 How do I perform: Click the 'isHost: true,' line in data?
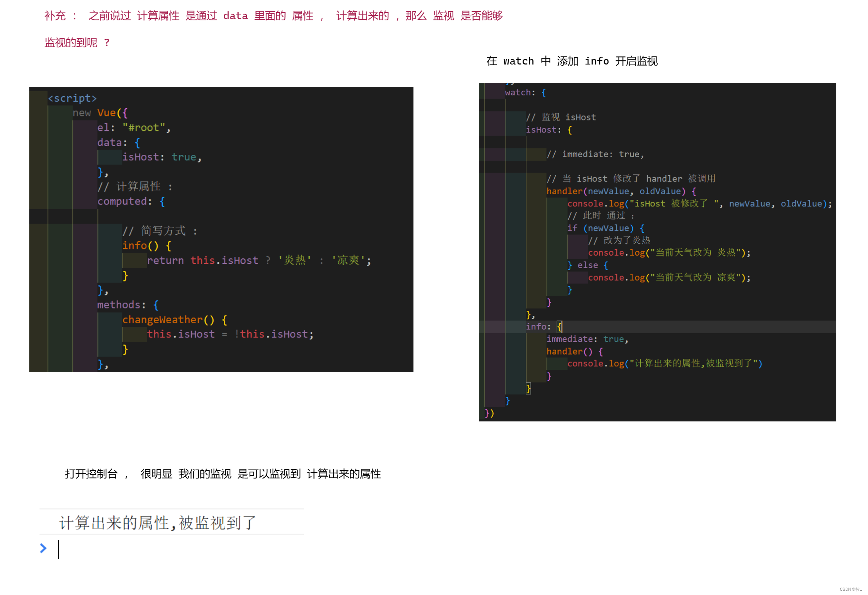coord(162,157)
